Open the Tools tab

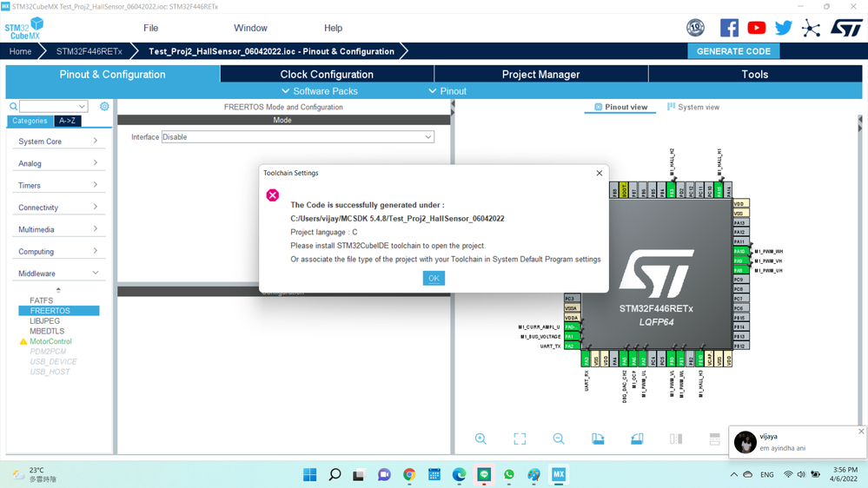[754, 74]
